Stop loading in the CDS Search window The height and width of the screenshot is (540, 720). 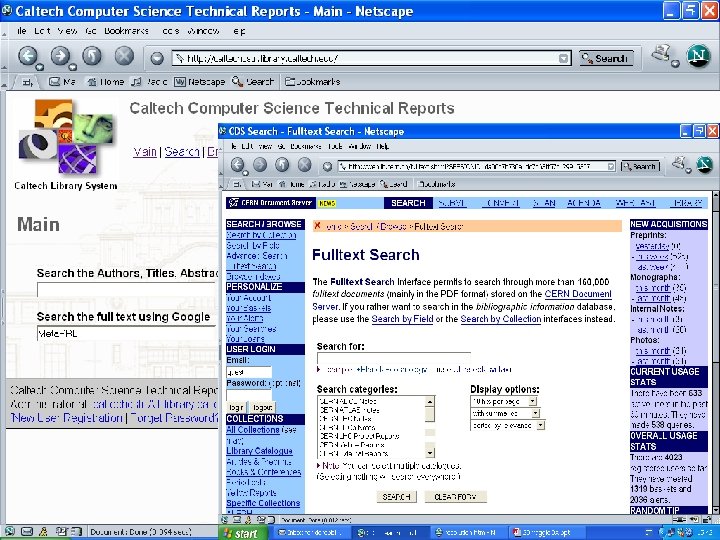[x=304, y=164]
